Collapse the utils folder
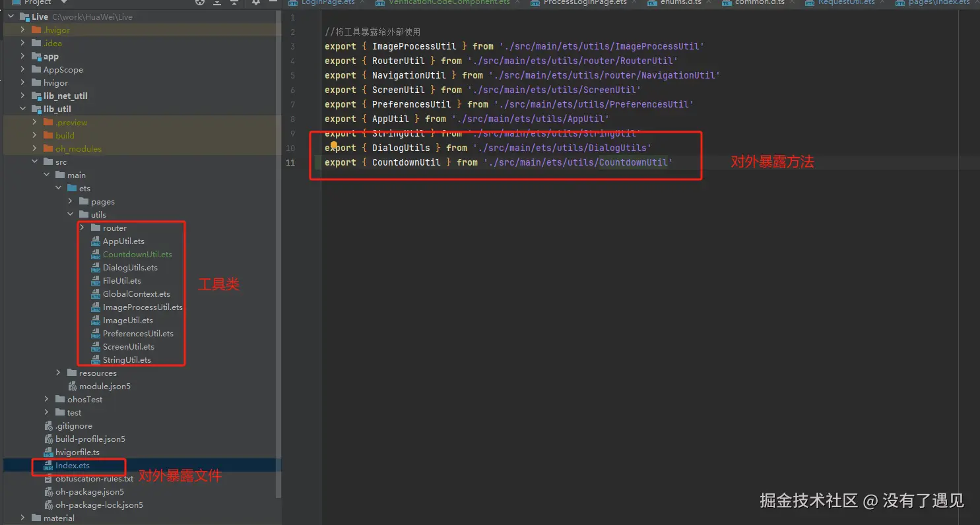The height and width of the screenshot is (525, 980). (71, 215)
